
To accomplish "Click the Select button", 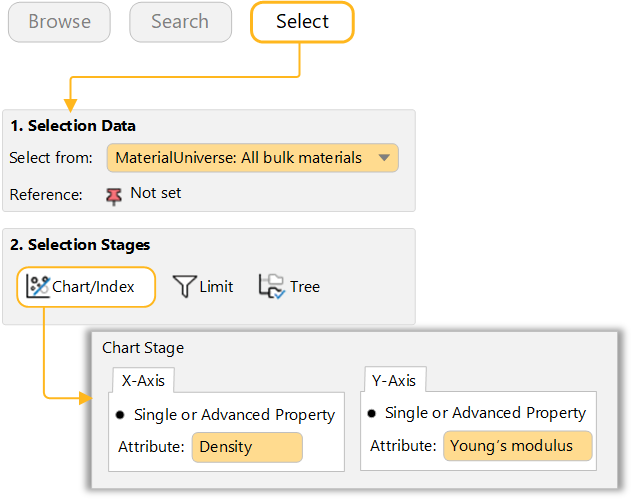I will click(x=302, y=22).
